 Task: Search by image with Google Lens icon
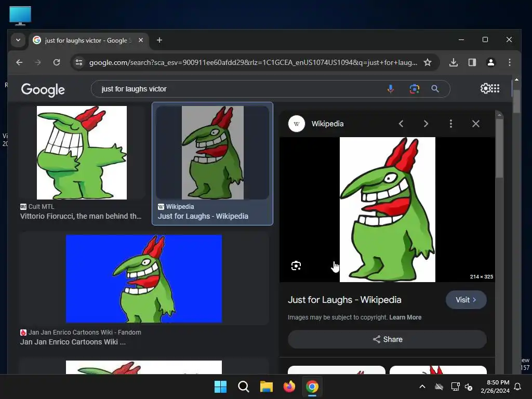pos(414,89)
